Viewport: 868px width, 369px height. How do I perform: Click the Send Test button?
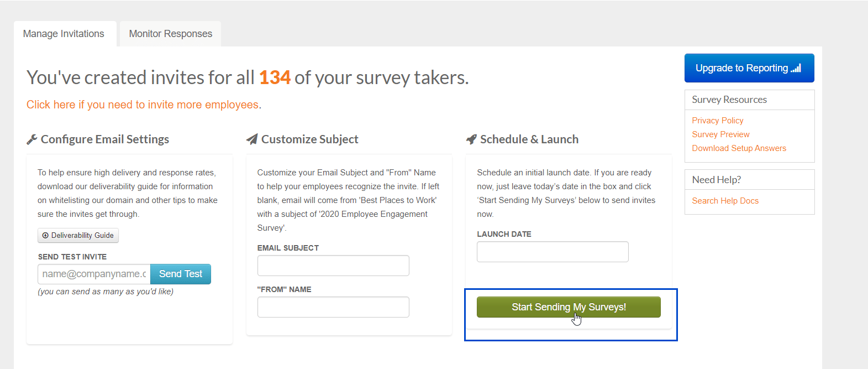(x=180, y=273)
